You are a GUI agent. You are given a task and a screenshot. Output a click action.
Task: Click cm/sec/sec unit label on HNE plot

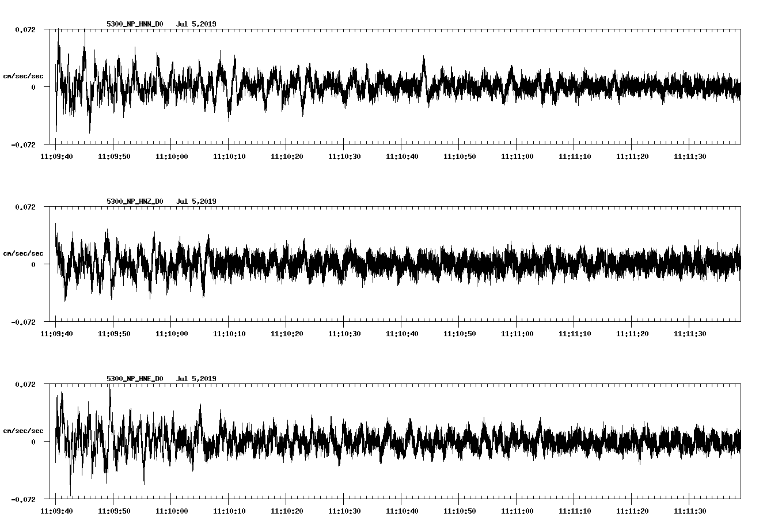[23, 431]
